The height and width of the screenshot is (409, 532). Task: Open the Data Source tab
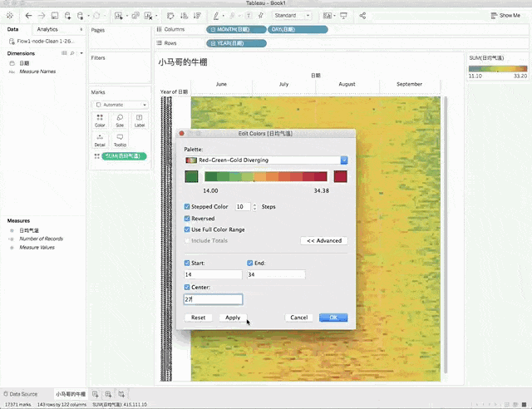[20, 394]
